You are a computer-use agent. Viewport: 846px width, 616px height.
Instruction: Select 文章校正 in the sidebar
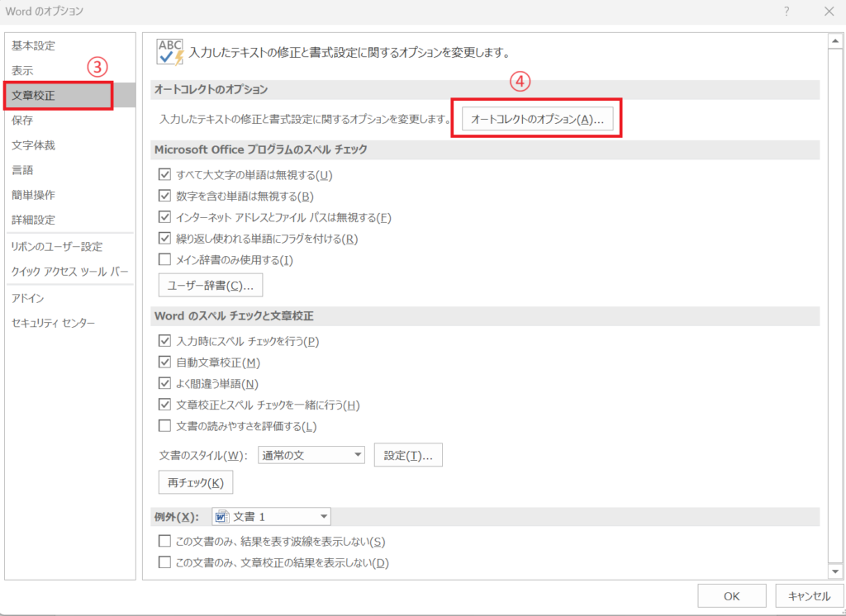(70, 96)
